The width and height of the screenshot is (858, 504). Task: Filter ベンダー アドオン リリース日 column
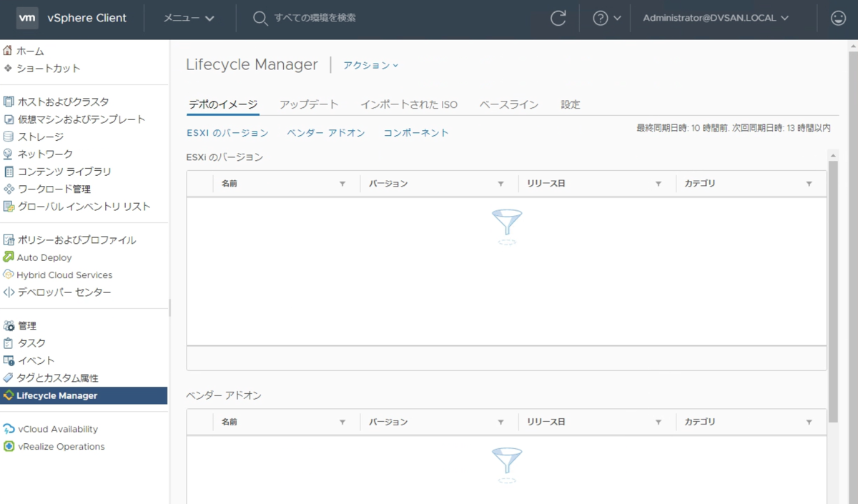(659, 423)
